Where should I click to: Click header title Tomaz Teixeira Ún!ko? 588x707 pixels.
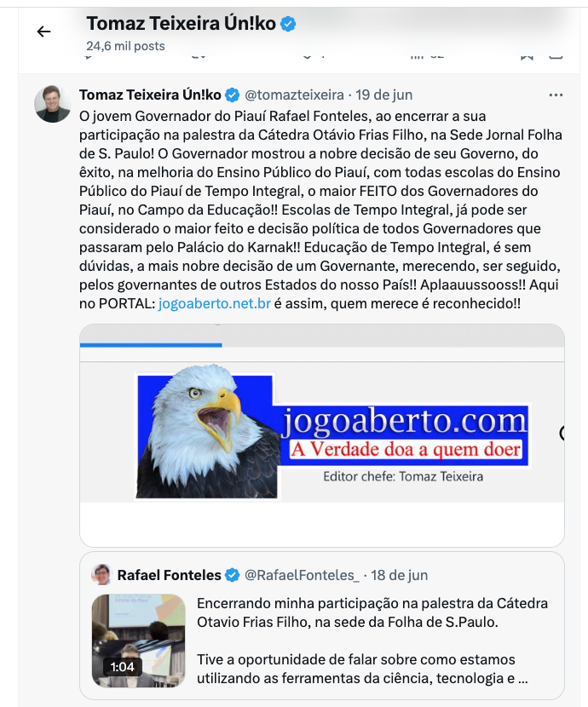(182, 24)
